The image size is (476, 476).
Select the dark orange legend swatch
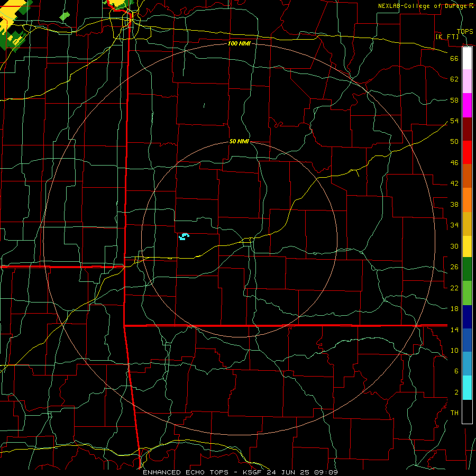tap(467, 176)
